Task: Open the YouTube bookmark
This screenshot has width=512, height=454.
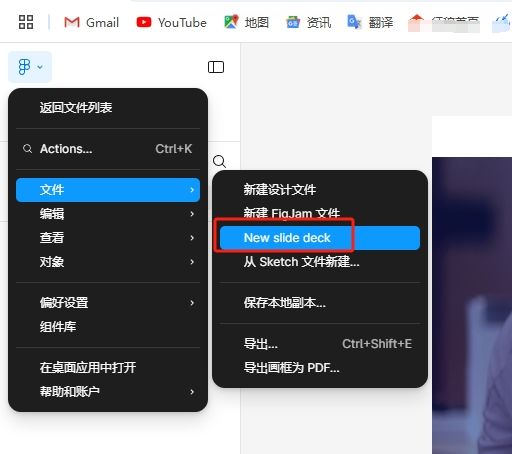Action: point(171,22)
